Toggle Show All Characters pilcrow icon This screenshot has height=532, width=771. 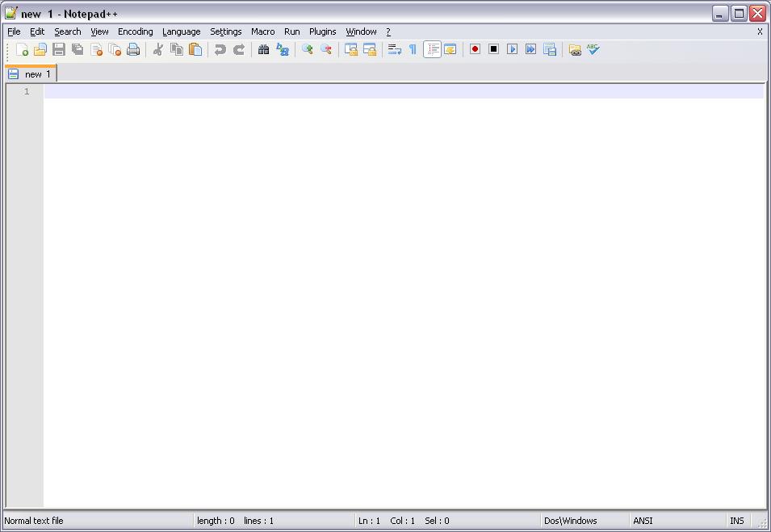coord(413,49)
